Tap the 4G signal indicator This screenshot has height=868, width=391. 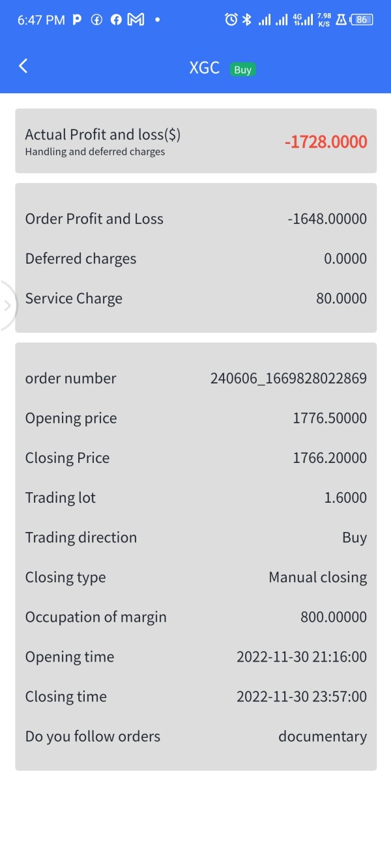(x=303, y=20)
